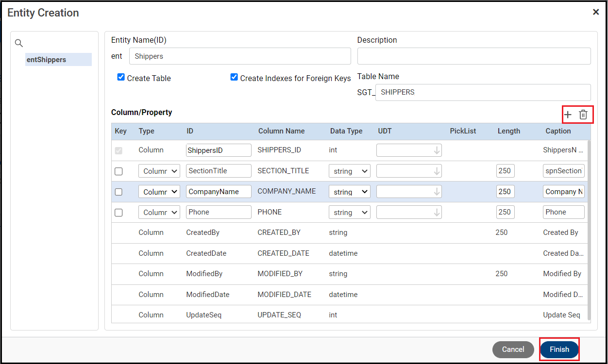
Task: Open UDT dropdown for Phone row
Action: click(x=409, y=212)
